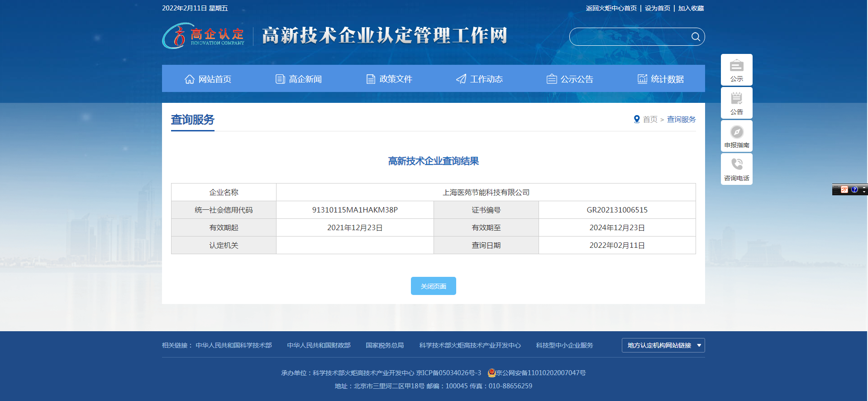Open the 统计数据 navigation item
Viewport: 868px width, 401px height.
[x=660, y=79]
